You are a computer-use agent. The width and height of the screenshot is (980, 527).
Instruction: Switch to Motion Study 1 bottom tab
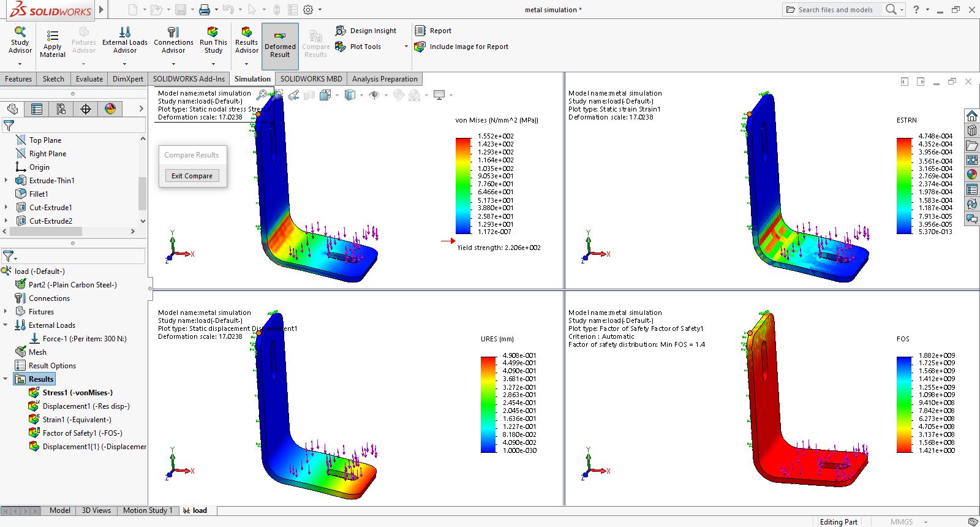pos(148,510)
